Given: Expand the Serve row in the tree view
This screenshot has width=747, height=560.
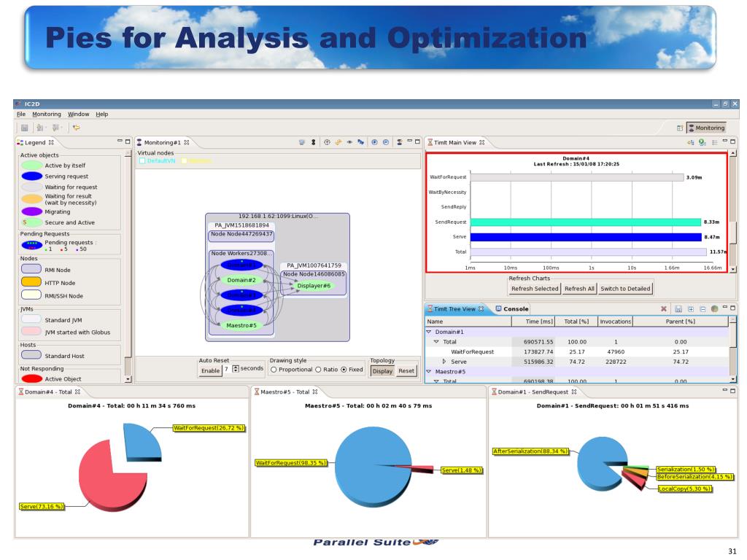Looking at the screenshot, I should pyautogui.click(x=444, y=362).
